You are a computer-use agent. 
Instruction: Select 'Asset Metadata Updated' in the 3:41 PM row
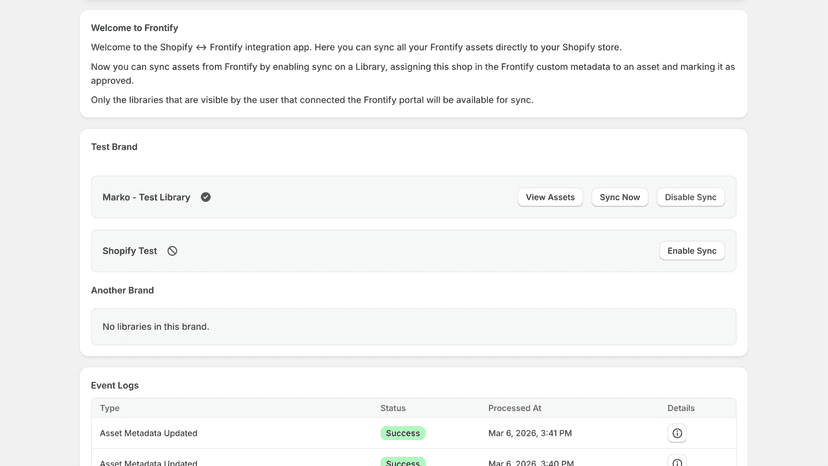(x=148, y=433)
